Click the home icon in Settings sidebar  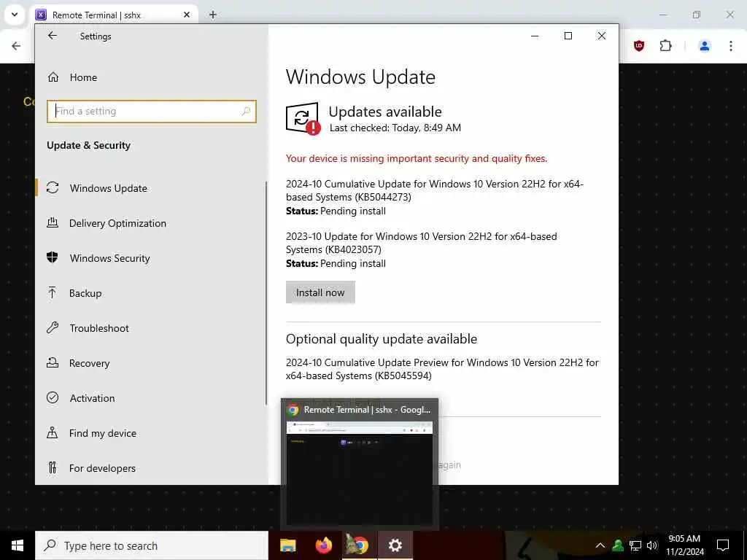point(53,77)
